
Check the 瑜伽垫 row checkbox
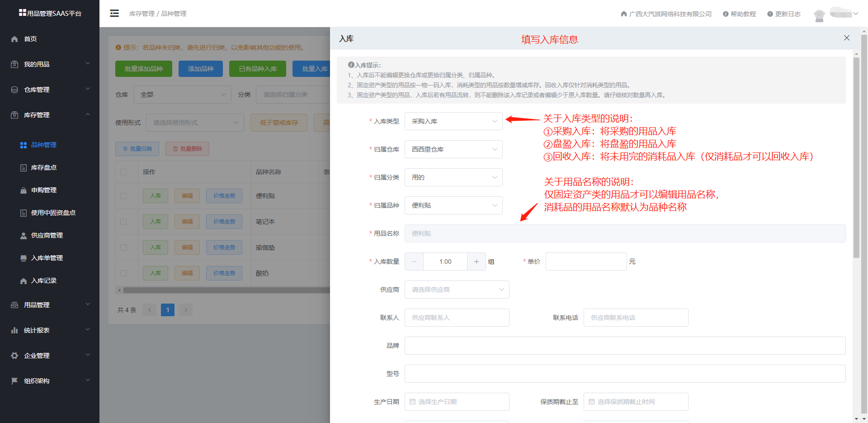(123, 247)
